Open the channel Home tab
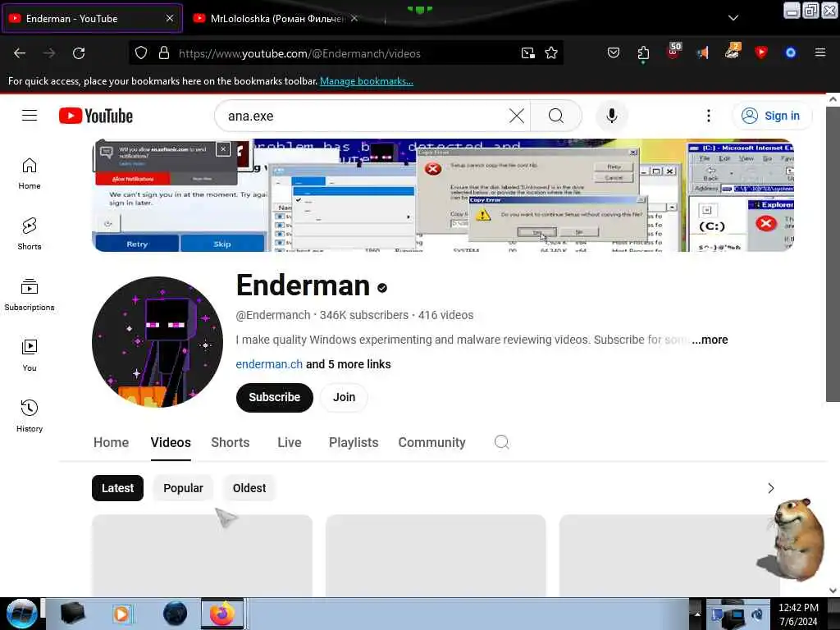840x630 pixels. [x=111, y=442]
